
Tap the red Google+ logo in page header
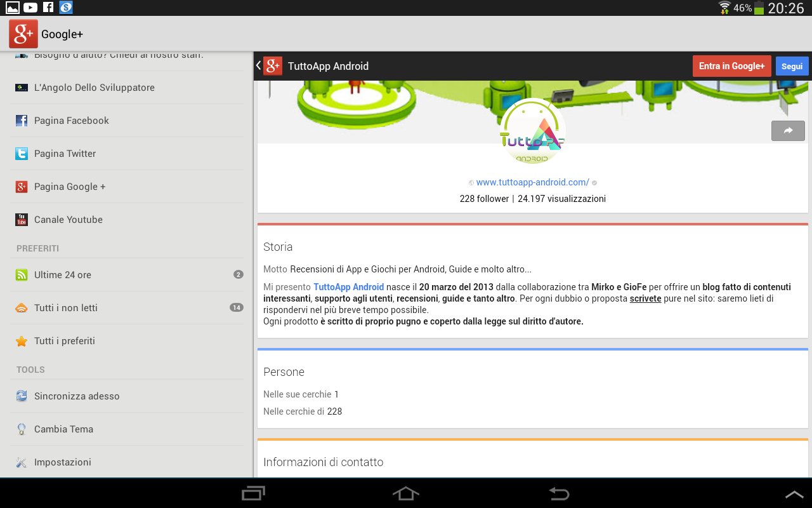pyautogui.click(x=273, y=66)
